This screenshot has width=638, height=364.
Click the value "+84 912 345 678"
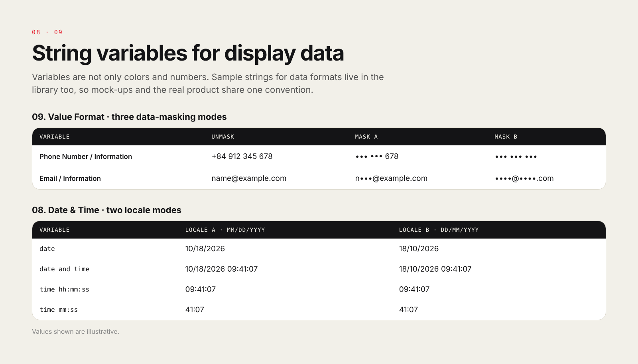tap(242, 156)
